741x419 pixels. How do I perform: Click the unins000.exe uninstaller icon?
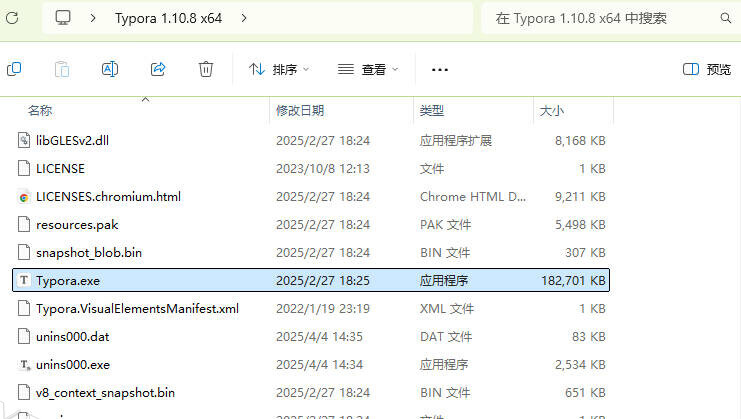coord(24,365)
